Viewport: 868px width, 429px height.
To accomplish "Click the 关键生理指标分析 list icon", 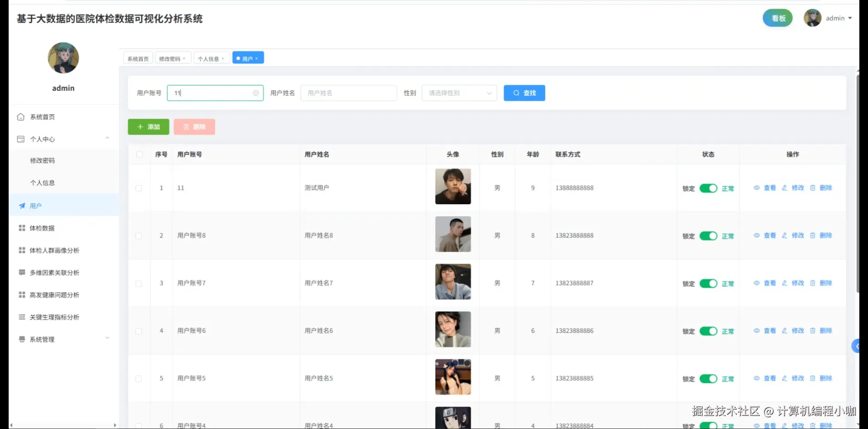I will (x=22, y=317).
